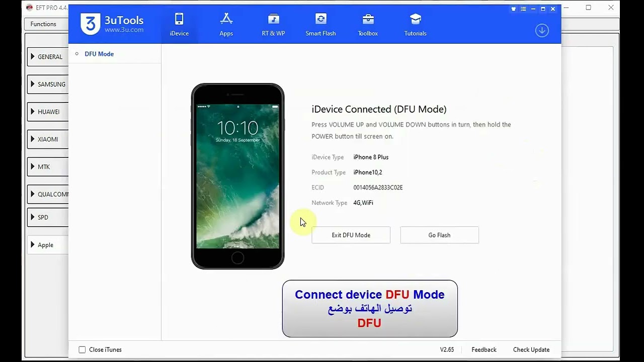
Task: Switch to RT & WP tab
Action: (273, 25)
